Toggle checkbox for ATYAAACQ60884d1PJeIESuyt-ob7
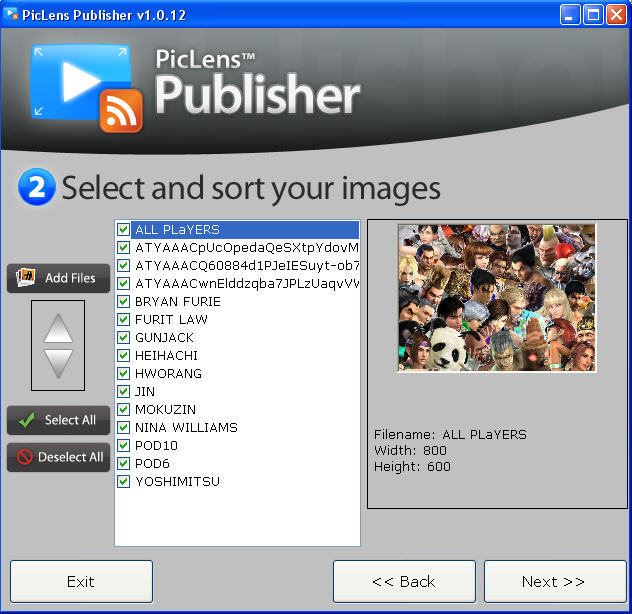The height and width of the screenshot is (614, 632). coord(123,265)
